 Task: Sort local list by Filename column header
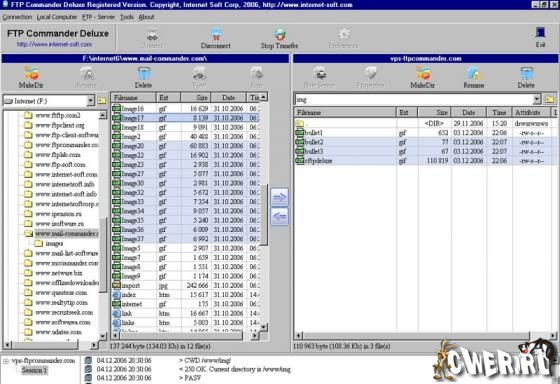point(133,98)
